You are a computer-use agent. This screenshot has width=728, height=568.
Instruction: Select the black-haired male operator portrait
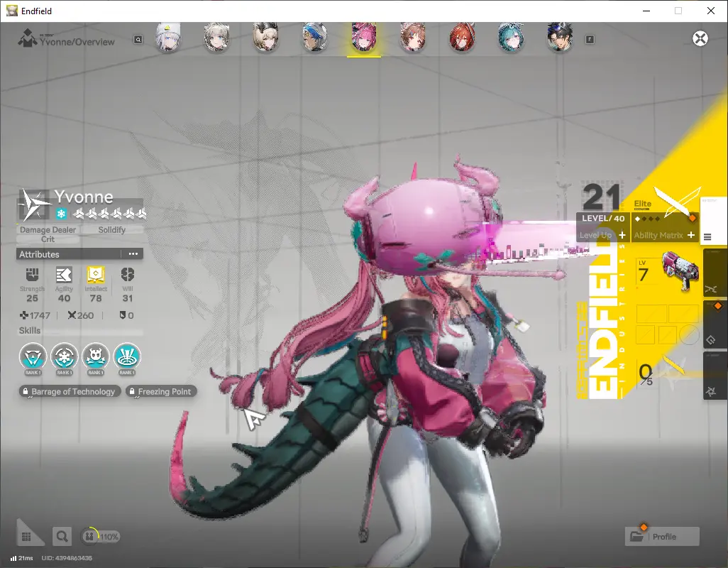(x=560, y=37)
